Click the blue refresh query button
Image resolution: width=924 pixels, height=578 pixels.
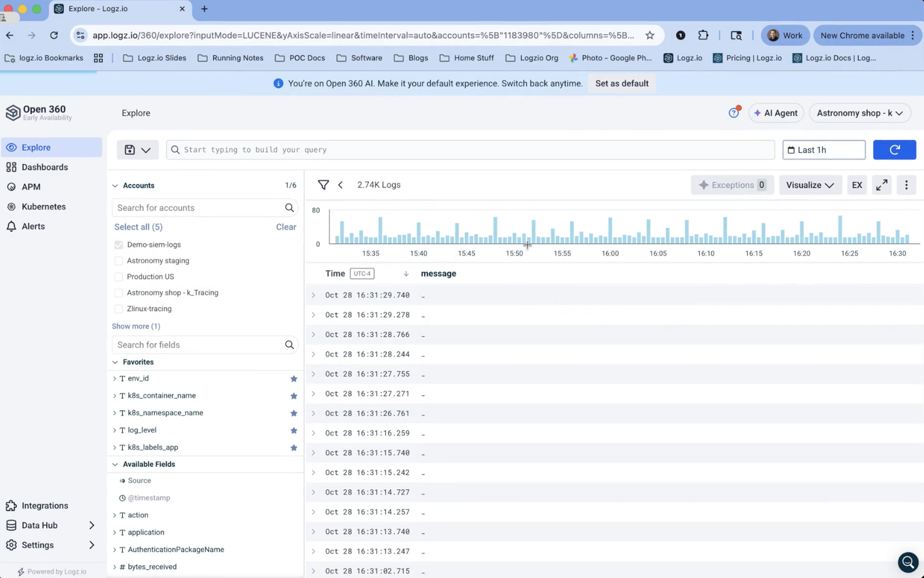pos(894,150)
